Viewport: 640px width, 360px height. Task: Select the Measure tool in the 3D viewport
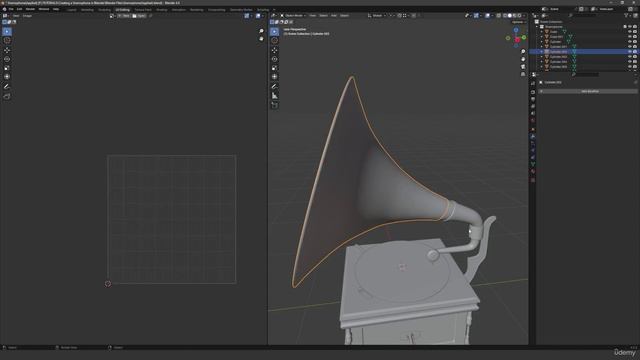[x=275, y=96]
